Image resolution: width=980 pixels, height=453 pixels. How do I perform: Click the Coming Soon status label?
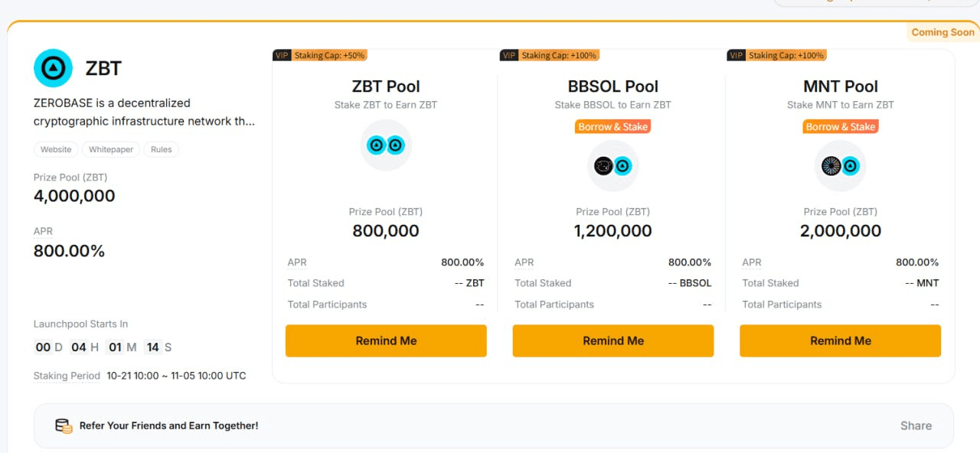pyautogui.click(x=942, y=32)
